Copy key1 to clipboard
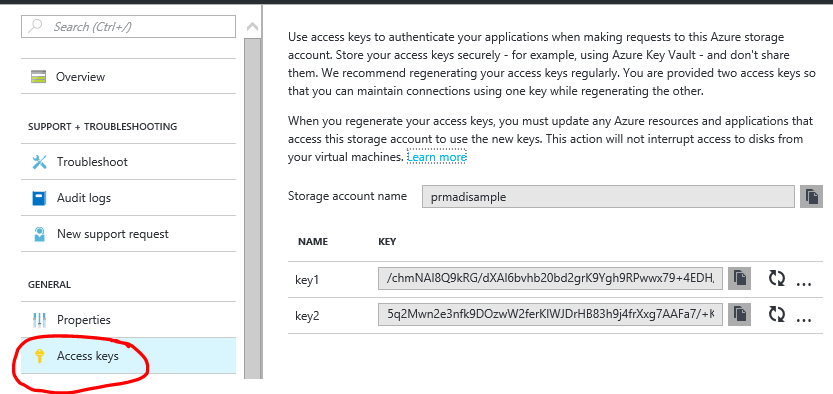 (740, 279)
